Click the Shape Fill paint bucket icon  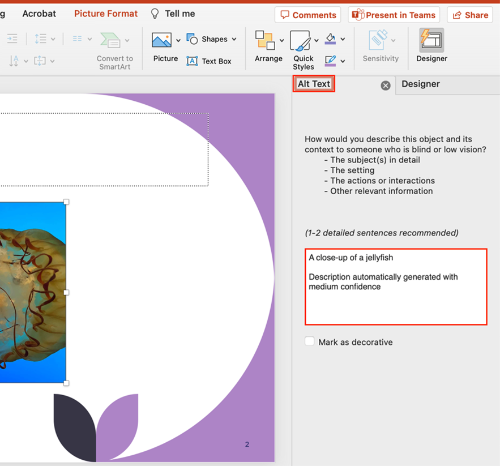point(330,39)
